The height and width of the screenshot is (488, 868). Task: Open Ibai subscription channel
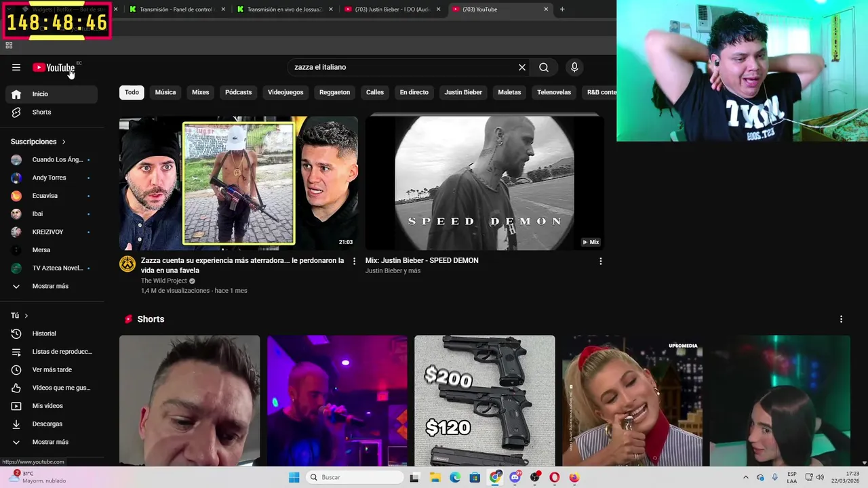52,213
